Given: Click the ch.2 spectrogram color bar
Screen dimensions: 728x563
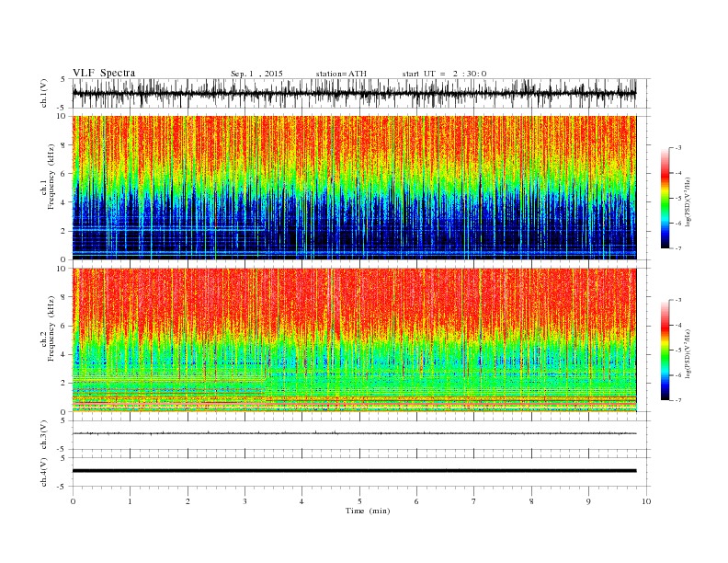Looking at the screenshot, I should (665, 350).
